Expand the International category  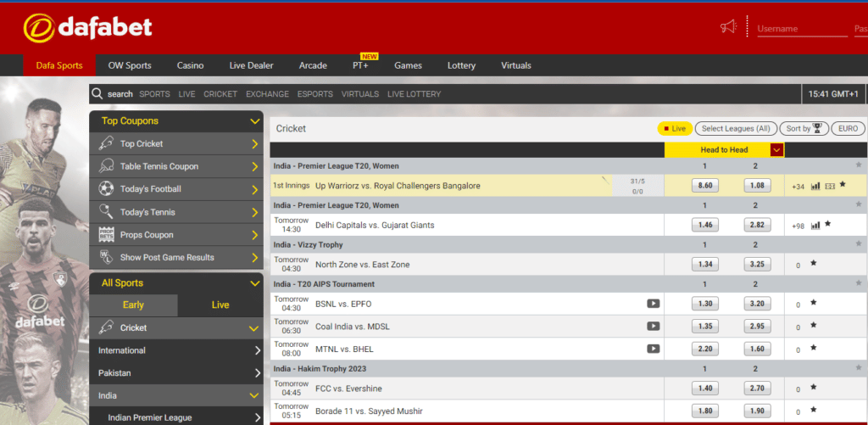[258, 350]
